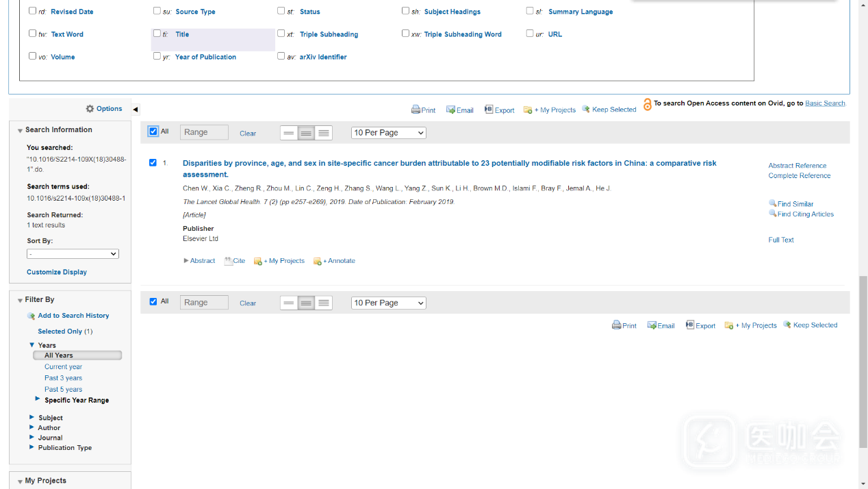Expand the Abstract disclosure triangle
The width and height of the screenshot is (868, 489).
(x=186, y=261)
